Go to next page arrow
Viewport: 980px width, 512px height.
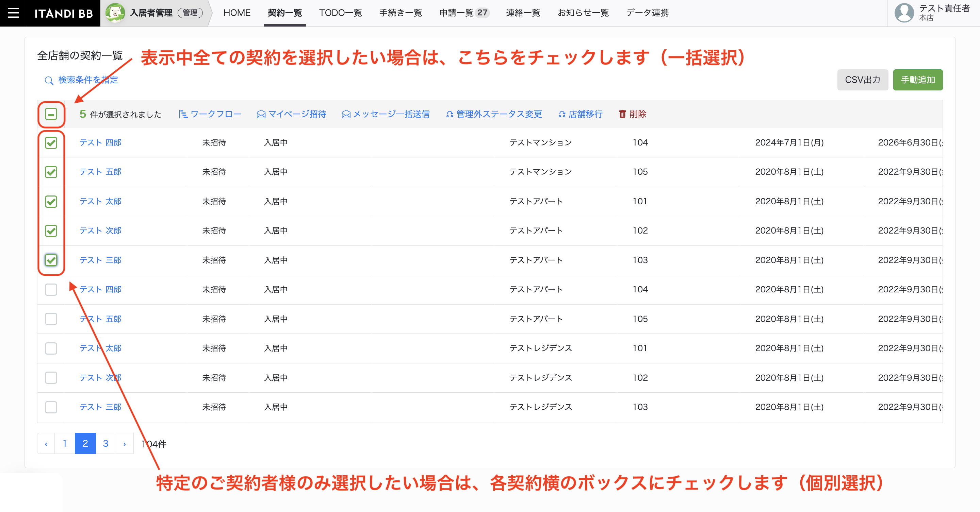tap(125, 444)
